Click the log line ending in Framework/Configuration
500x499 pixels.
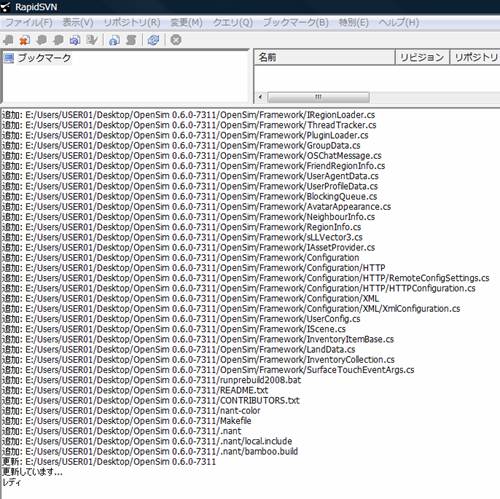pyautogui.click(x=181, y=258)
